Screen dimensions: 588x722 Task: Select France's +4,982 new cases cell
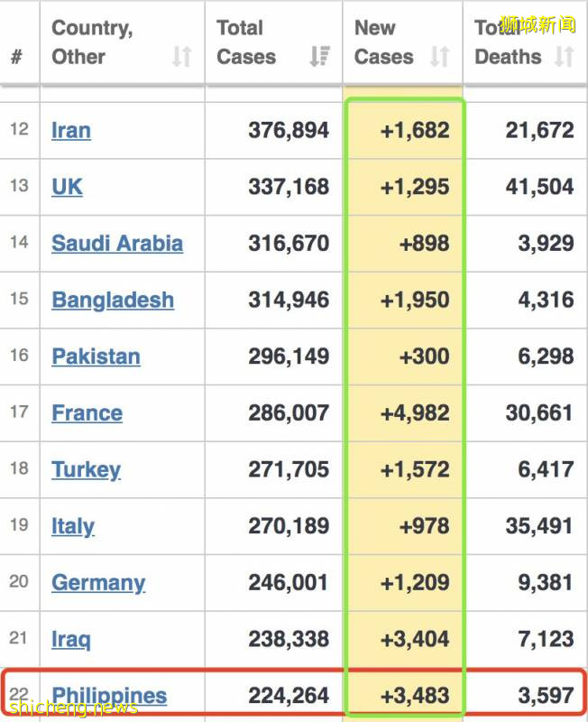tap(415, 413)
